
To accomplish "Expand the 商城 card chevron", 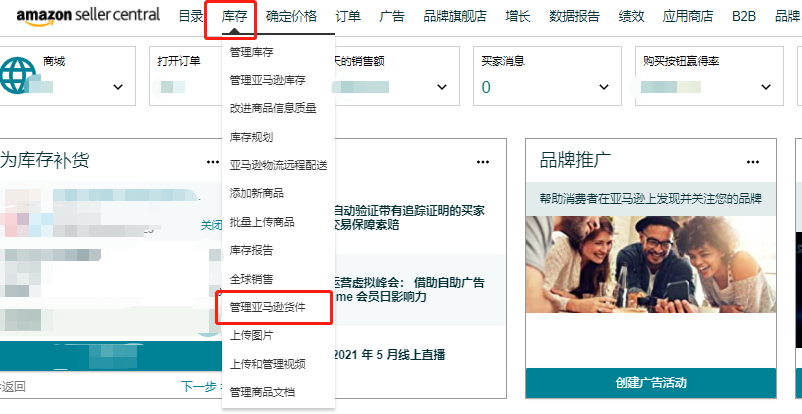I will point(118,87).
